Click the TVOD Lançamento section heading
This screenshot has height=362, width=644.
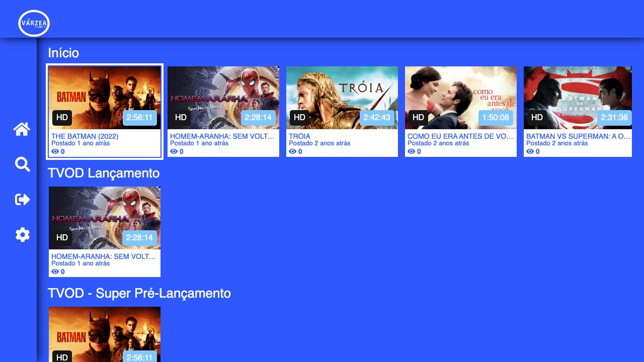[104, 173]
